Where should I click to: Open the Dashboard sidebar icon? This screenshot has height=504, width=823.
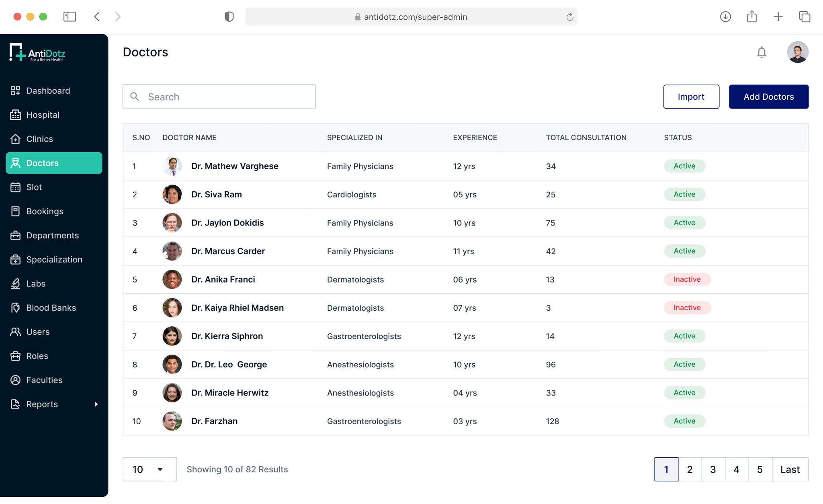[x=15, y=91]
